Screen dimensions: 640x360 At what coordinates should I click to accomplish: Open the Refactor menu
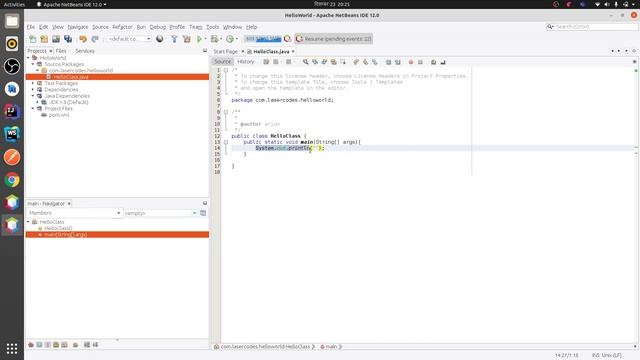[x=122, y=27]
